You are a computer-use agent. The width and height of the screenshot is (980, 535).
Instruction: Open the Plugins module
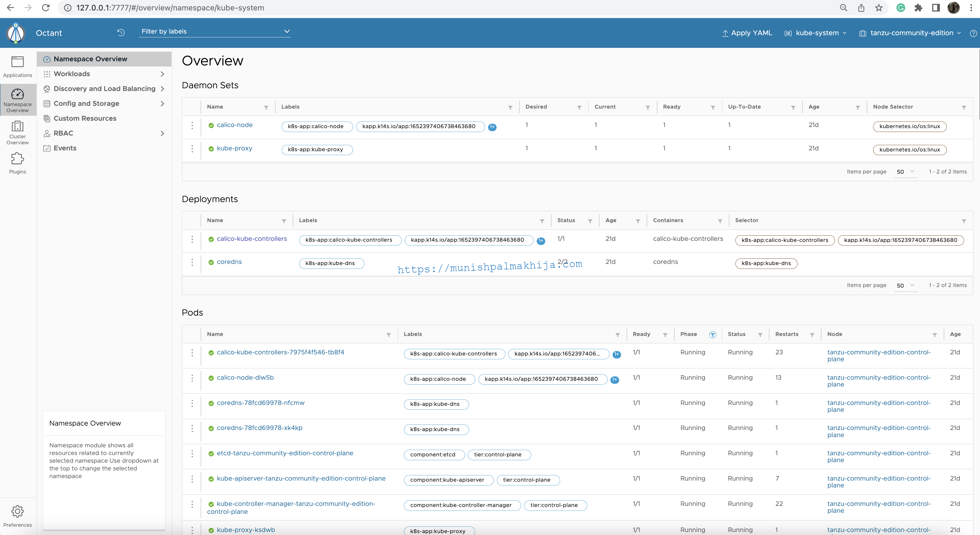click(18, 163)
